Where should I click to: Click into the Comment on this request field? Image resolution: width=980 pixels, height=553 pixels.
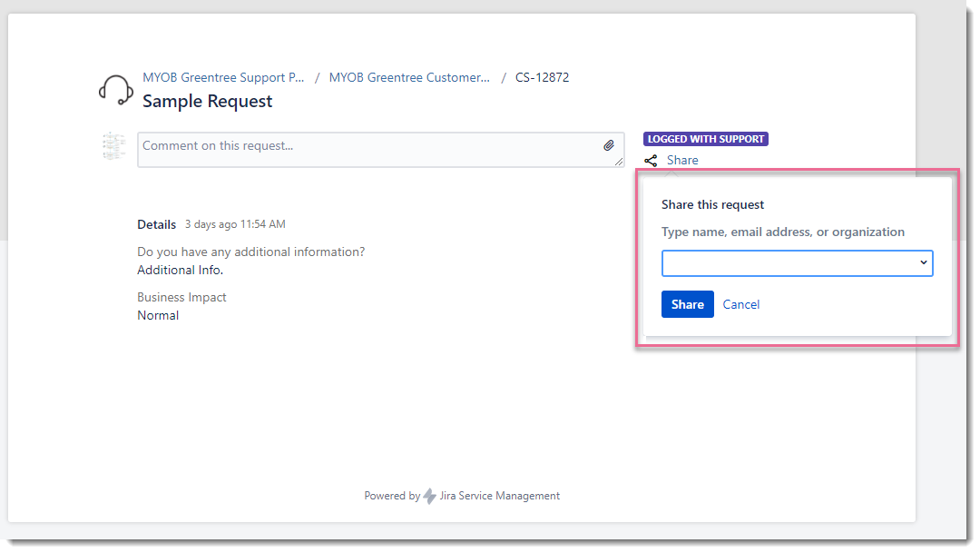(x=380, y=150)
